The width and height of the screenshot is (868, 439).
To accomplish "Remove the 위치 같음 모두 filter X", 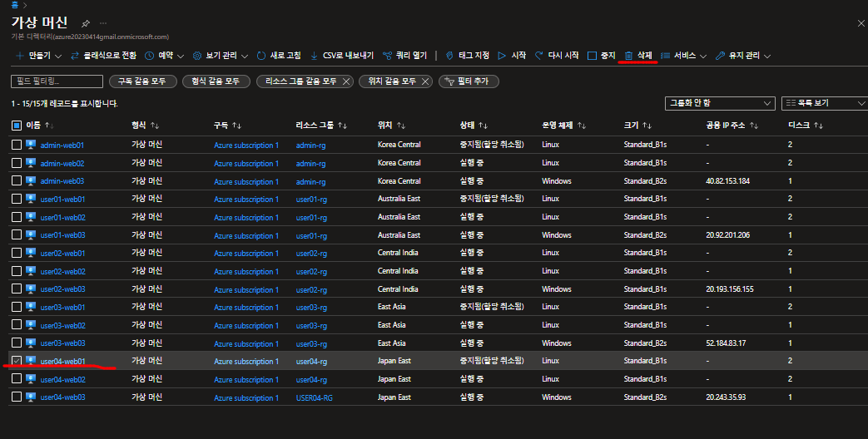I will pos(425,81).
